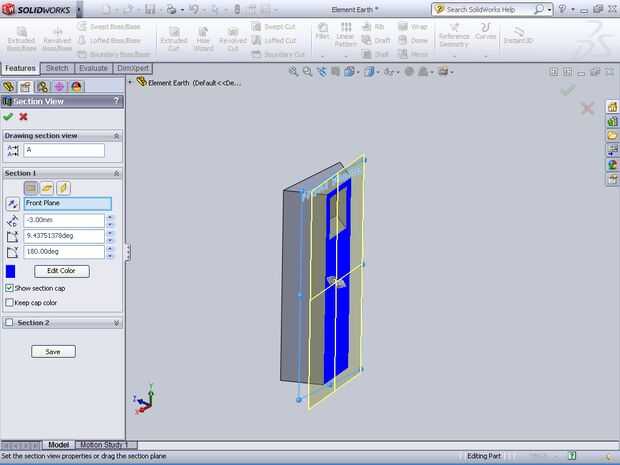Open File Explorer task pane tab
Screen dimensions: 620x465
coord(612,136)
